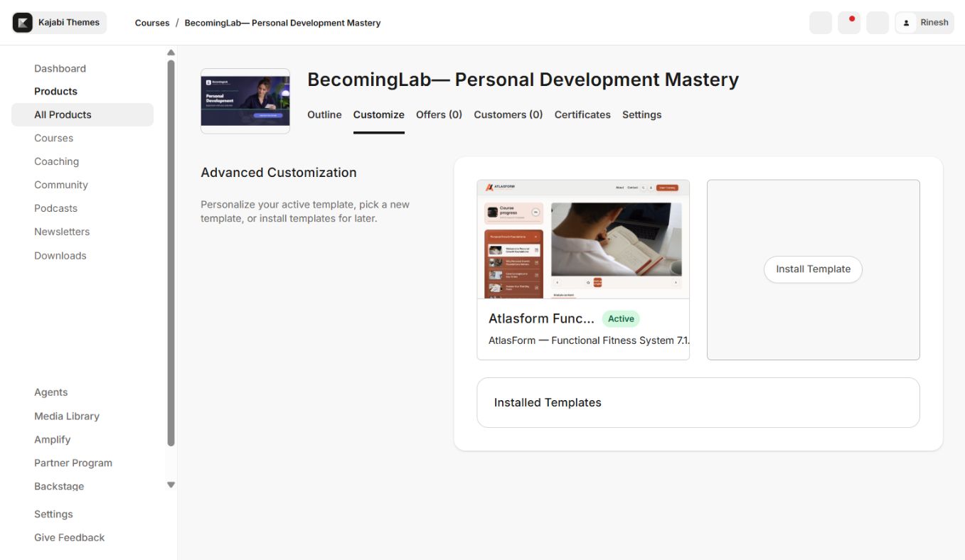The height and width of the screenshot is (560, 965).
Task: Click Give Feedback in the sidebar
Action: click(69, 537)
